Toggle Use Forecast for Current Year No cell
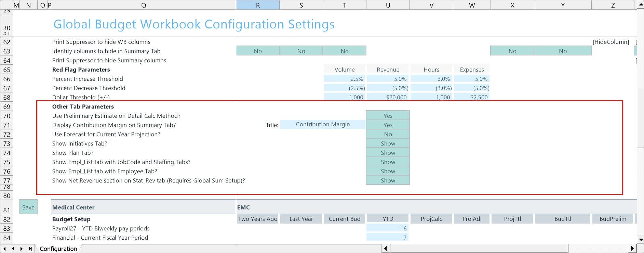This screenshot has width=644, height=253. (x=388, y=134)
